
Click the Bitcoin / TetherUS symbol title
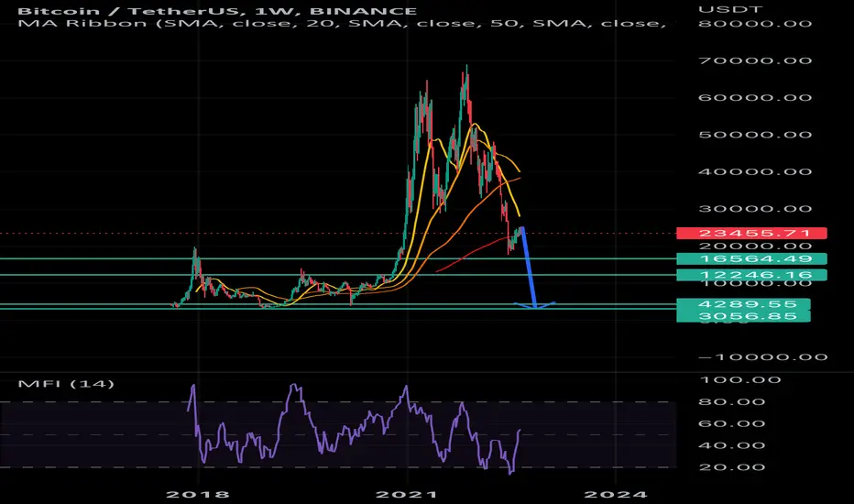pyautogui.click(x=218, y=11)
